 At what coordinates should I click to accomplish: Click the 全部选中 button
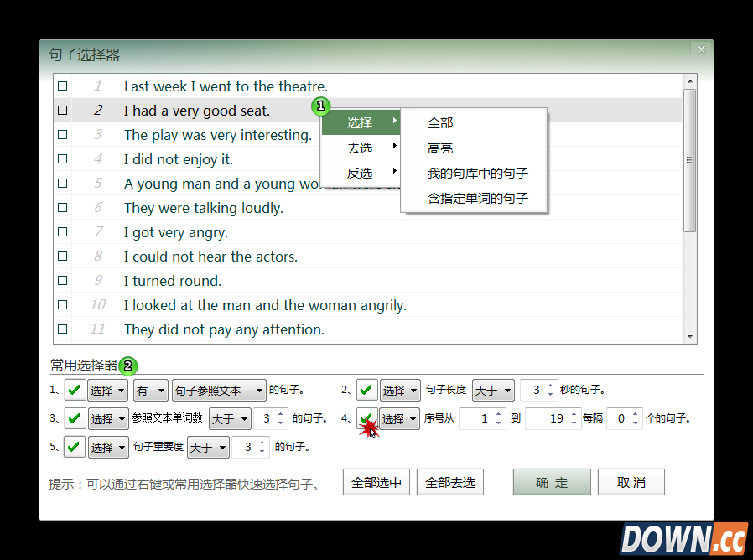tap(376, 481)
